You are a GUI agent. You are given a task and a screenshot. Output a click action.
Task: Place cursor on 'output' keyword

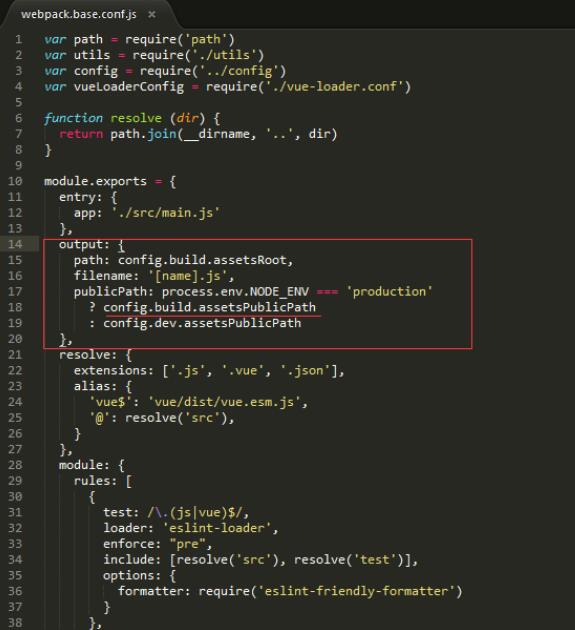[x=81, y=245]
